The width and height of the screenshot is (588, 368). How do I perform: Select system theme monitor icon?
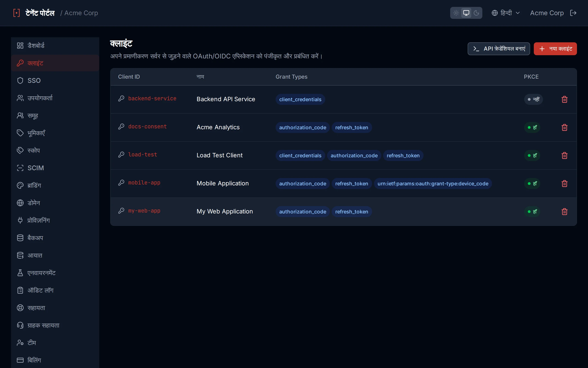coord(466,13)
